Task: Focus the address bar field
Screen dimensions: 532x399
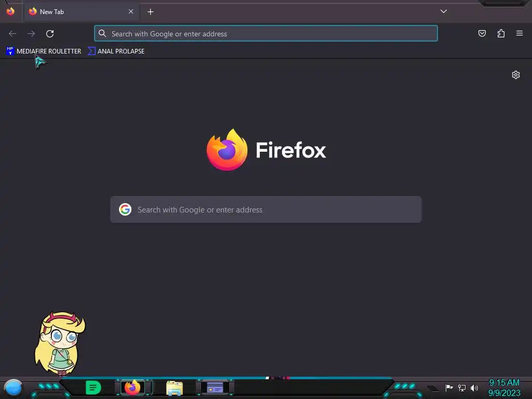Action: point(266,34)
